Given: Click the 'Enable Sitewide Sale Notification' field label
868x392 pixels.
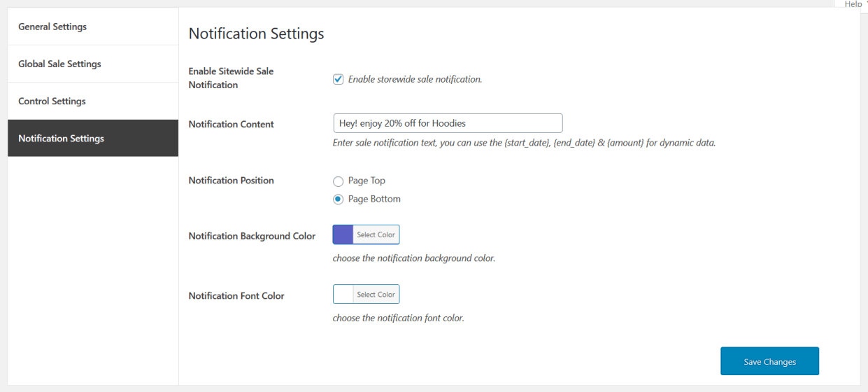Looking at the screenshot, I should [x=231, y=78].
